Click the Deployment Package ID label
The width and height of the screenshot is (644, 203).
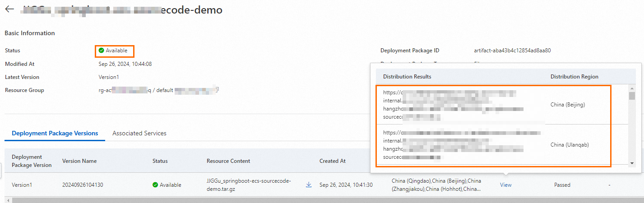[x=410, y=51]
